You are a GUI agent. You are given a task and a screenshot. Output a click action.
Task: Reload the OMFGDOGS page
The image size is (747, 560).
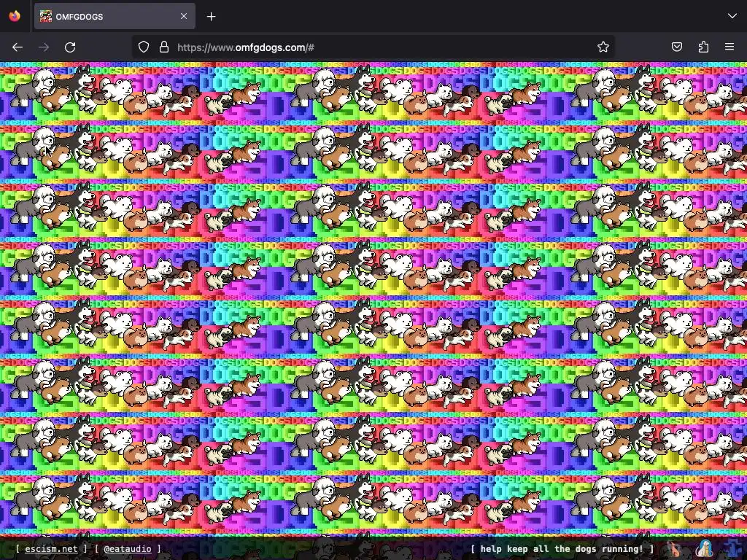(x=70, y=47)
